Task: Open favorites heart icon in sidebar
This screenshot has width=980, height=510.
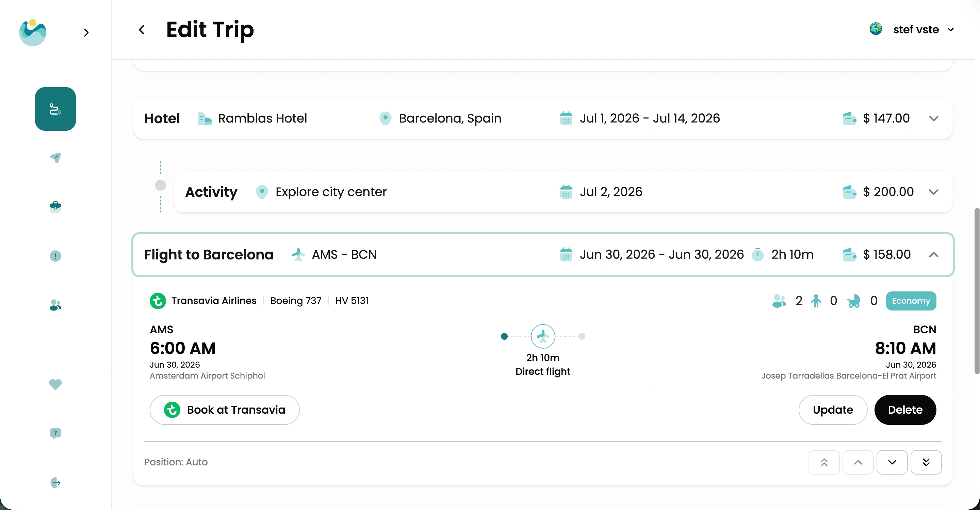Action: (55, 384)
